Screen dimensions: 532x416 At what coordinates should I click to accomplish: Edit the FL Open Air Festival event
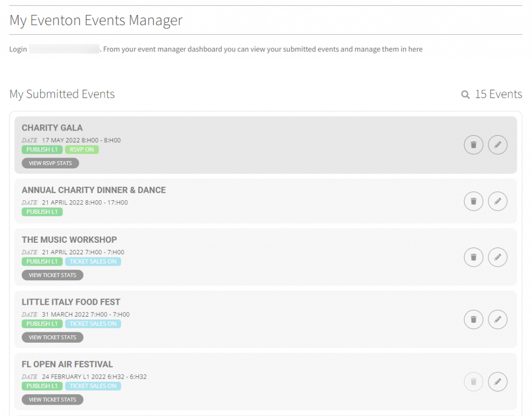[x=498, y=382]
